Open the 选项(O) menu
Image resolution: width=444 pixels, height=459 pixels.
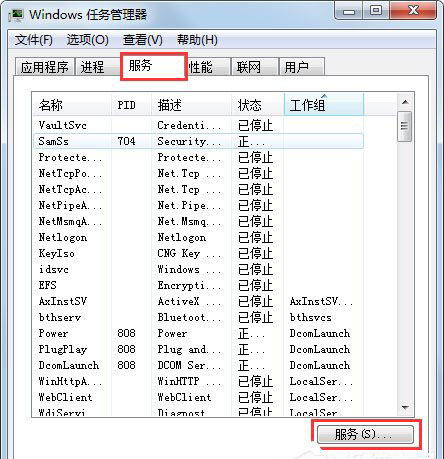point(88,40)
